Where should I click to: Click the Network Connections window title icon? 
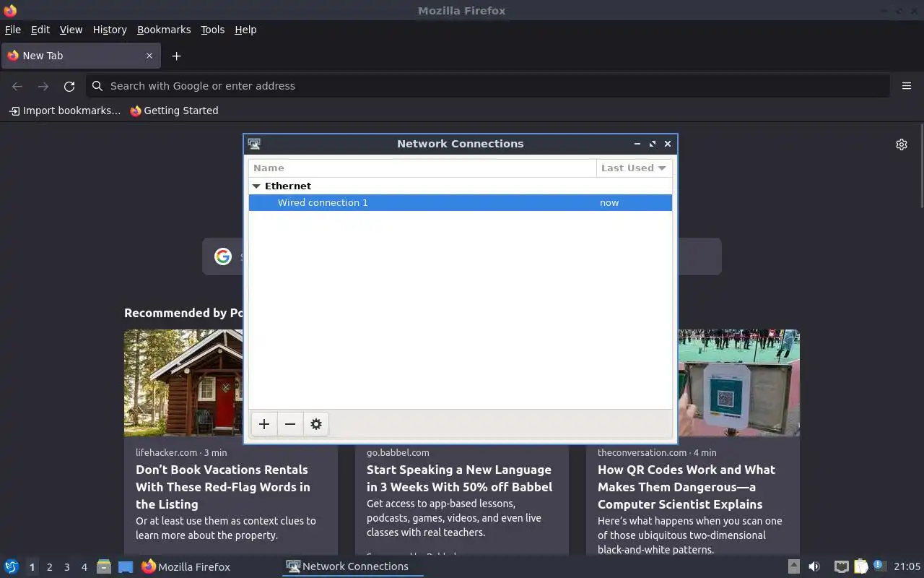(x=254, y=144)
